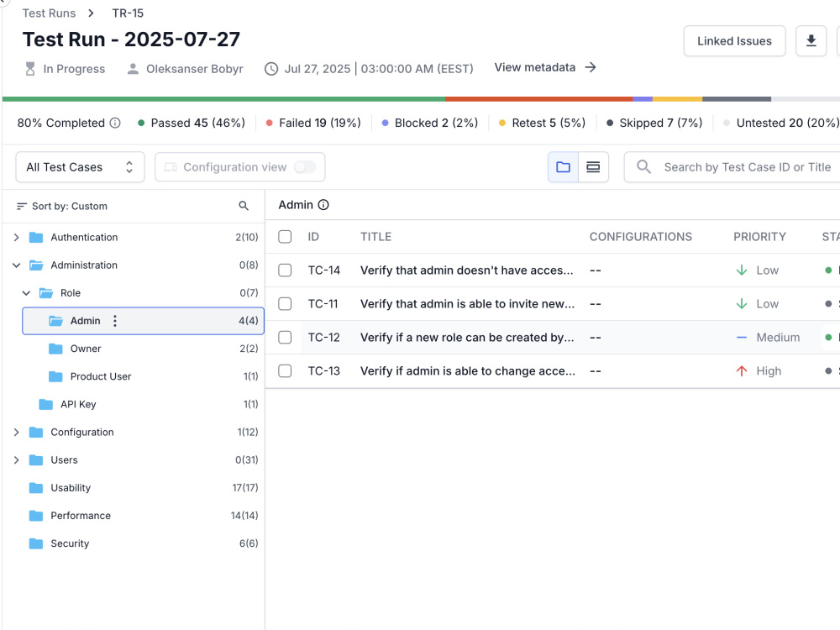
Task: Click the download report icon
Action: (x=811, y=40)
